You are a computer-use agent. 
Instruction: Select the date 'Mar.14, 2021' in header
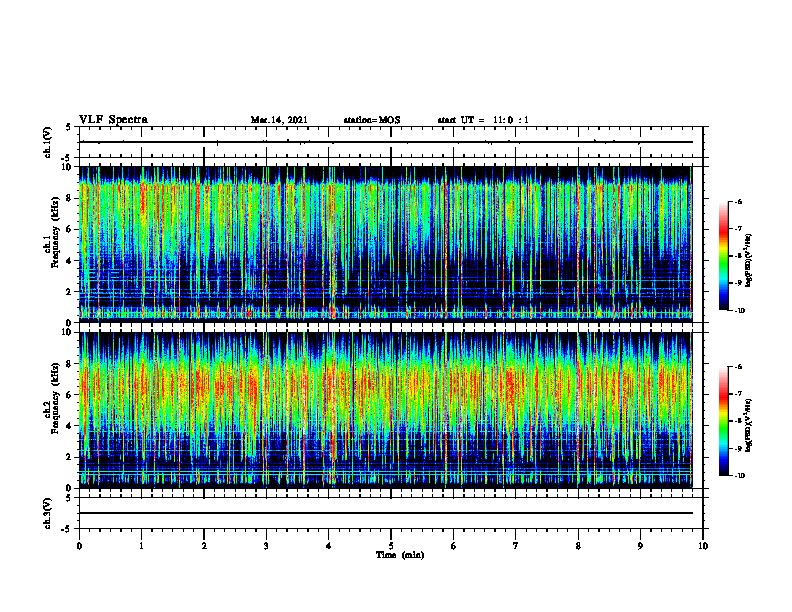pyautogui.click(x=279, y=120)
